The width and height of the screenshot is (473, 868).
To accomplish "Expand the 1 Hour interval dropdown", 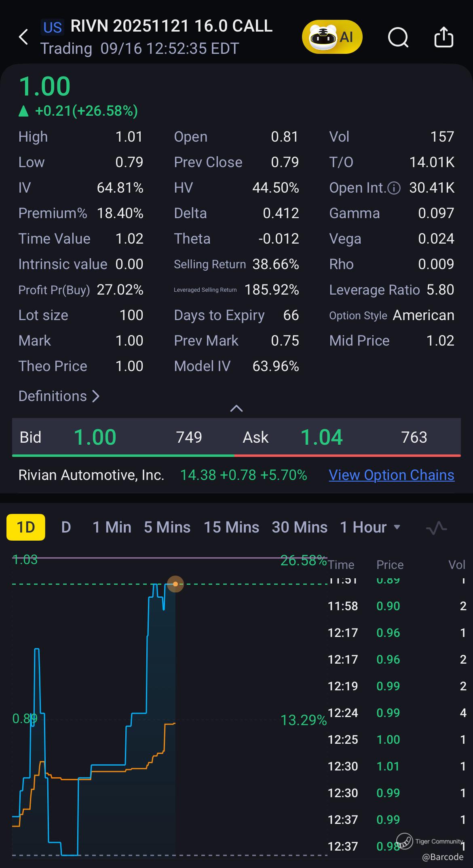I will point(397,527).
